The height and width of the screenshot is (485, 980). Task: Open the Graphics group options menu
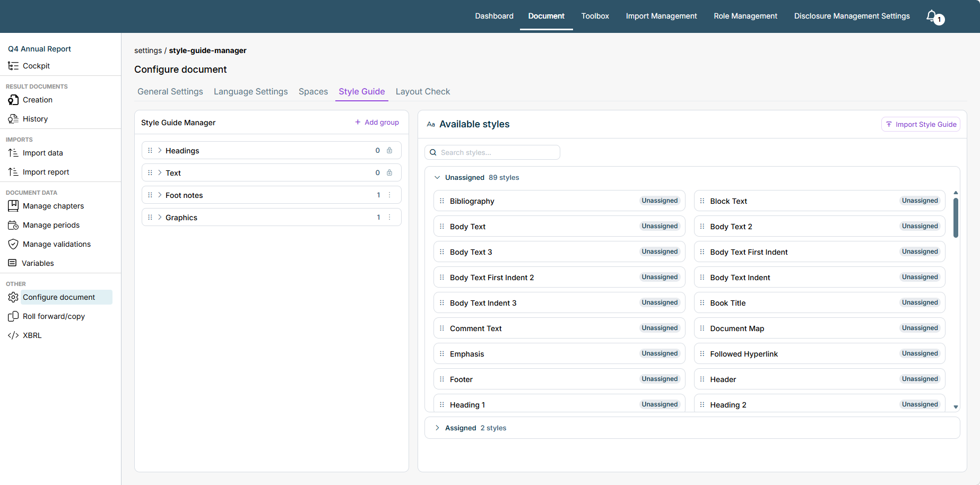click(389, 217)
